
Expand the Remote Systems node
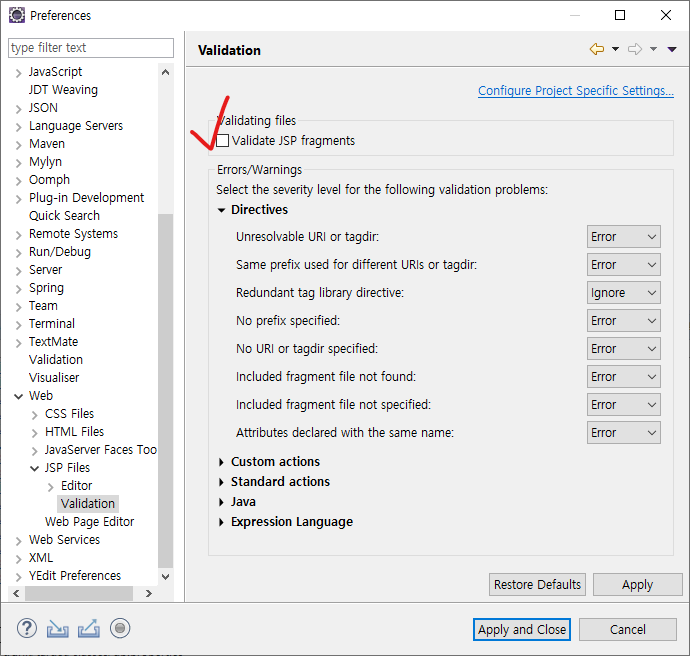[x=18, y=235]
